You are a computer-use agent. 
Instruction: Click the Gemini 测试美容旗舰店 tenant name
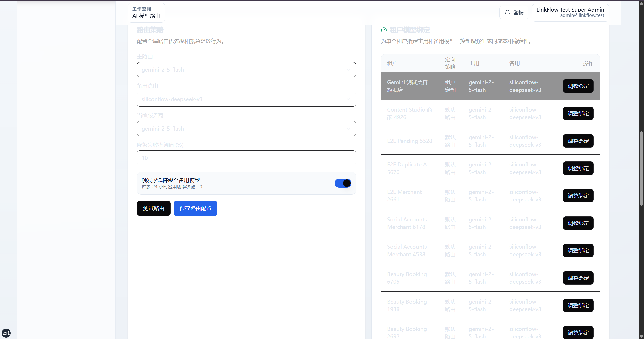(407, 86)
